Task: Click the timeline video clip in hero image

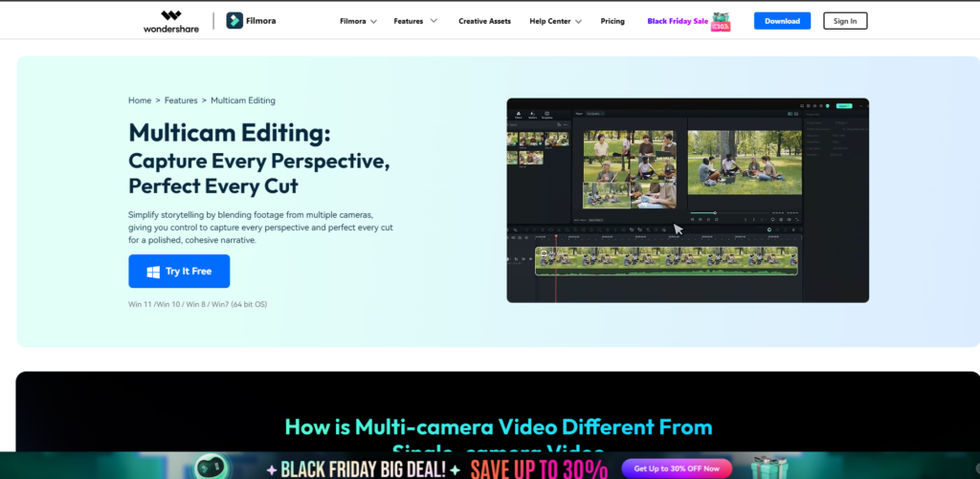Action: point(666,261)
